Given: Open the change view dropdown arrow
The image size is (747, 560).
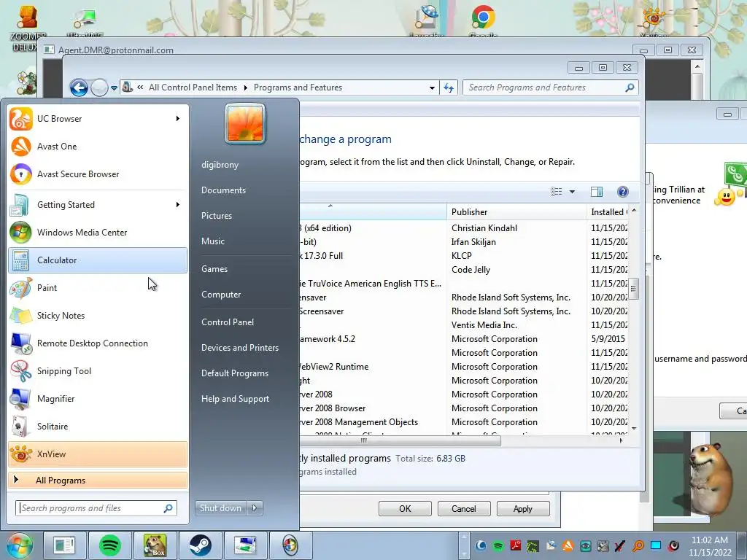Looking at the screenshot, I should (572, 192).
